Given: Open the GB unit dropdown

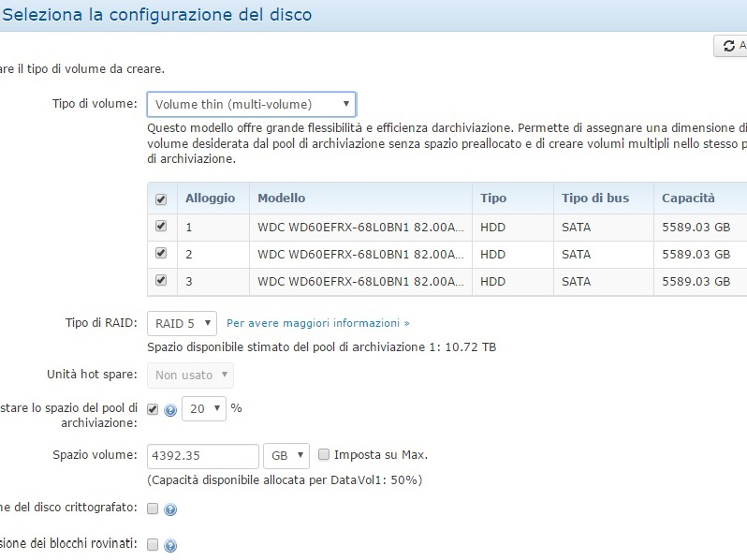Looking at the screenshot, I should pyautogui.click(x=286, y=456).
